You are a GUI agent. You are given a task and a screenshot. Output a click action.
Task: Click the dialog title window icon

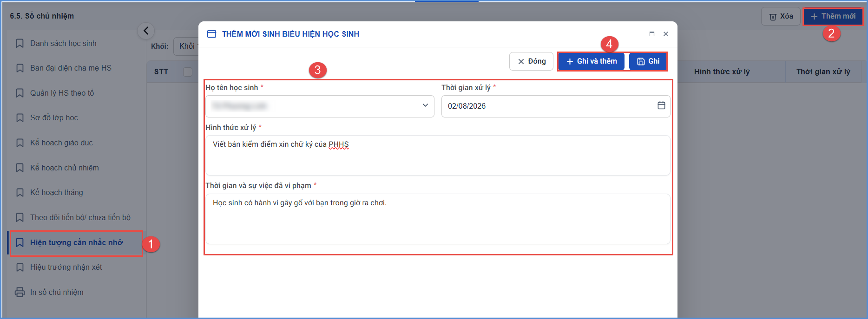pyautogui.click(x=211, y=34)
